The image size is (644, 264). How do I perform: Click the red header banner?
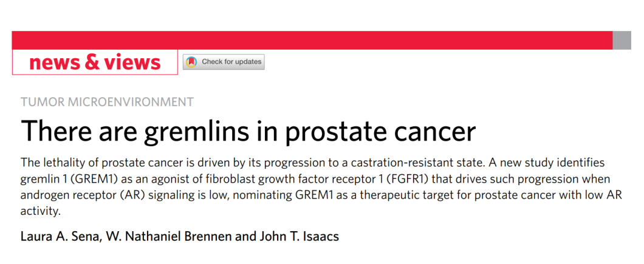(x=312, y=40)
